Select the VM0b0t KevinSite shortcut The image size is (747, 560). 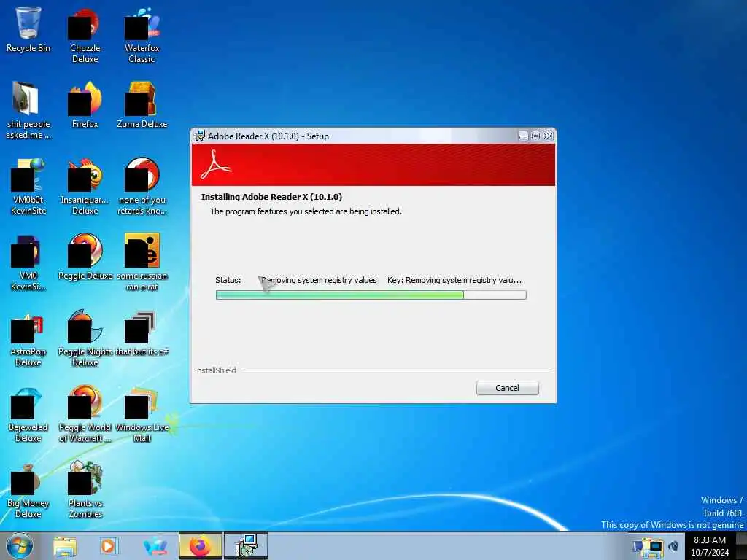28,187
